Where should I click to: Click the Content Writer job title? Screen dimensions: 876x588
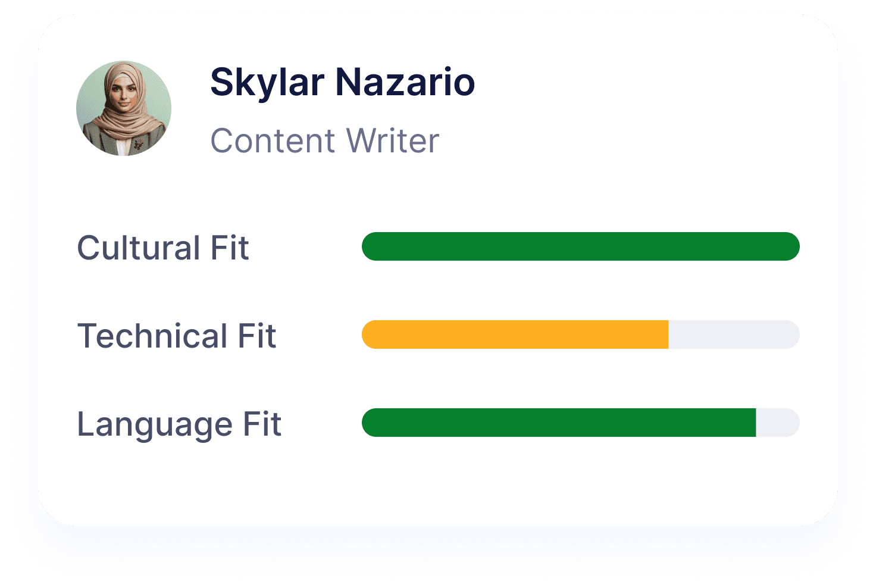pyautogui.click(x=325, y=141)
